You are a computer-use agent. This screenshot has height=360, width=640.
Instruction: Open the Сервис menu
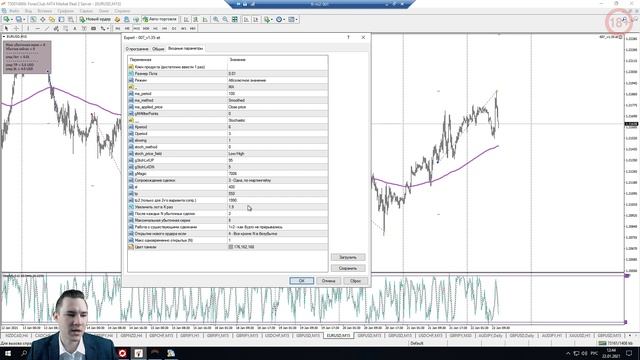(86, 11)
